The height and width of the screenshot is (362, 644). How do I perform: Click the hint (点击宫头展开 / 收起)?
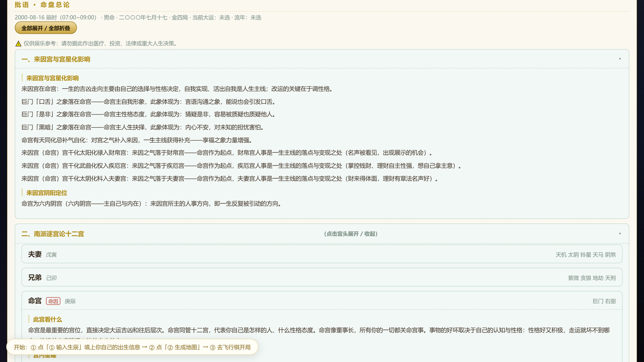pyautogui.click(x=351, y=234)
